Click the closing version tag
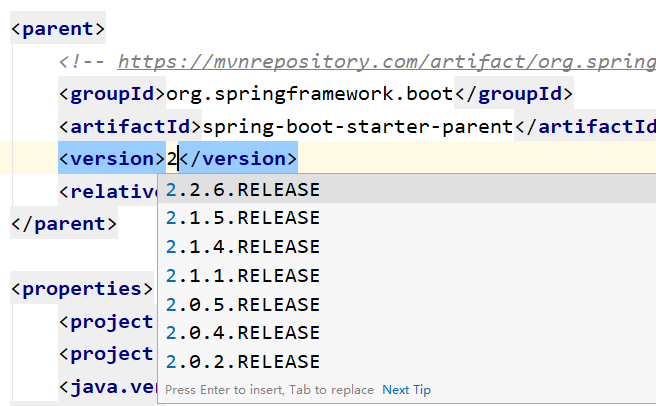The height and width of the screenshot is (406, 656). pos(238,159)
